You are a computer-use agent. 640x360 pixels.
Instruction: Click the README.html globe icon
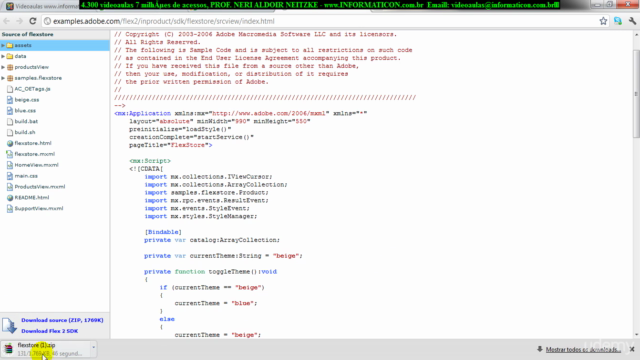click(10, 198)
